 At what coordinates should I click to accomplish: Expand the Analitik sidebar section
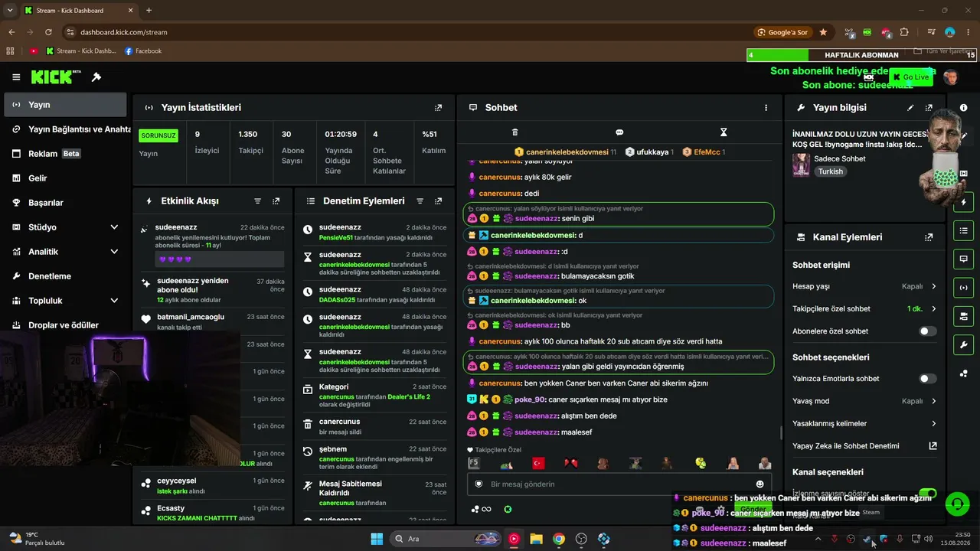114,252
